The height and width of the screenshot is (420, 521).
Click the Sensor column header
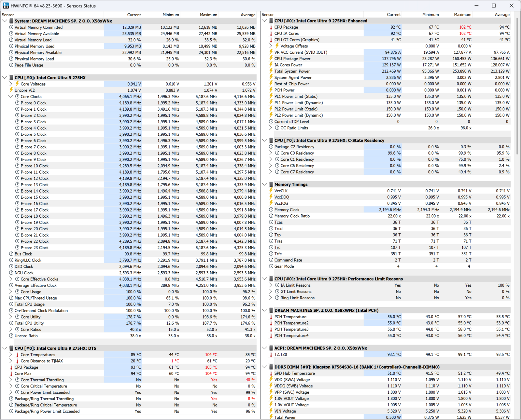[8, 15]
